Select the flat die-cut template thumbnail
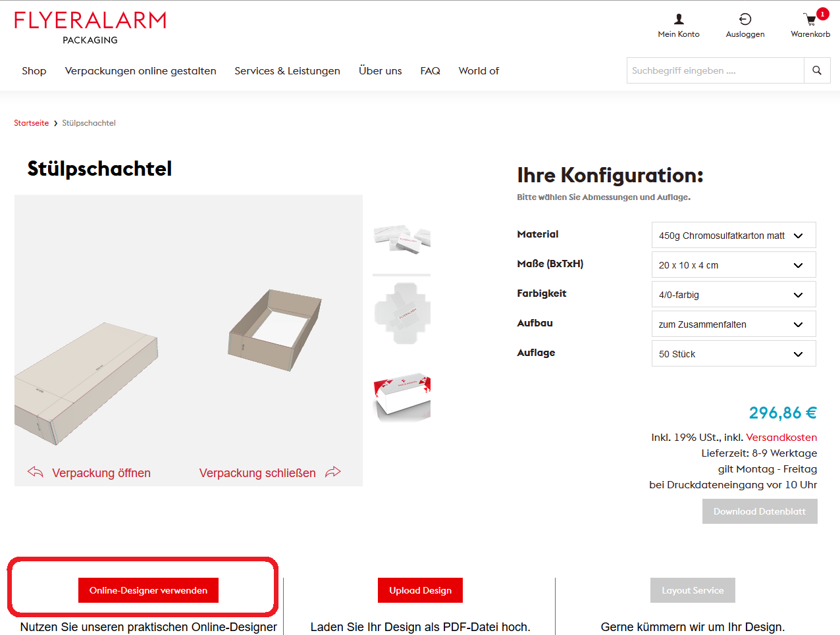Viewport: 840px width, 635px height. 402,313
